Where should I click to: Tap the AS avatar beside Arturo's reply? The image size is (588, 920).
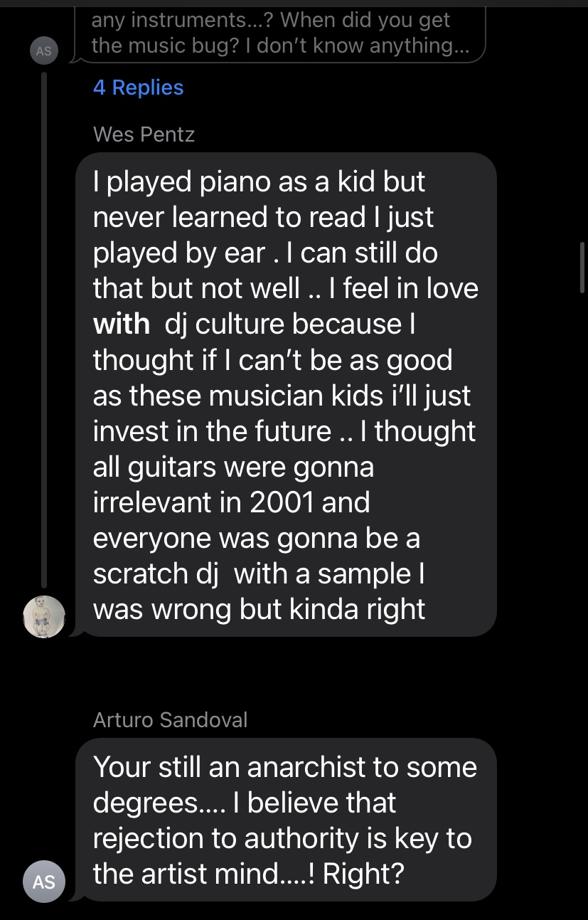point(44,882)
